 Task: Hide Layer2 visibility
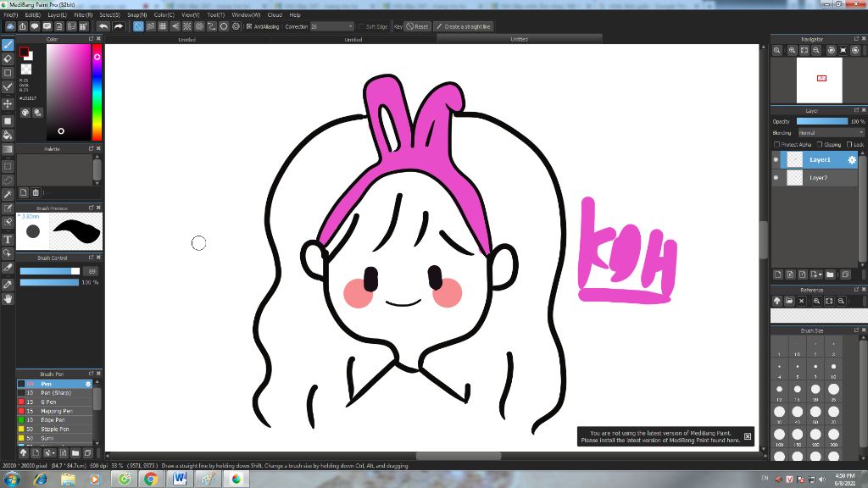[x=776, y=178]
